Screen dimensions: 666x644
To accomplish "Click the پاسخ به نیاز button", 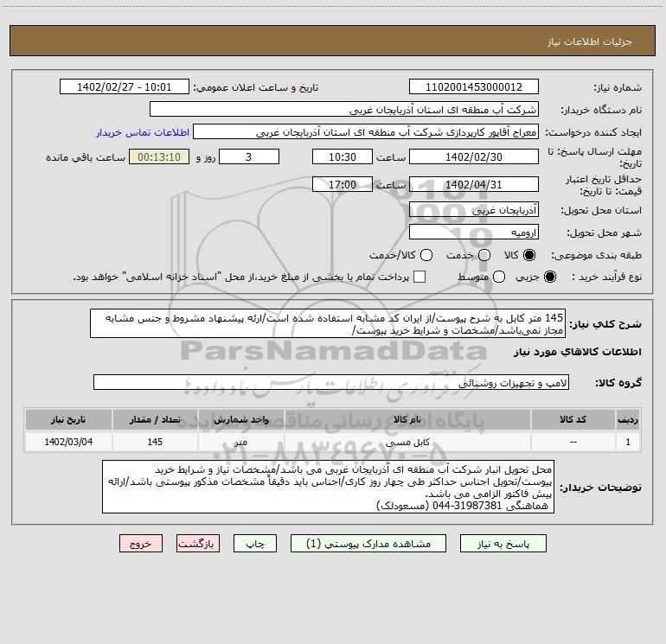I will click(503, 544).
